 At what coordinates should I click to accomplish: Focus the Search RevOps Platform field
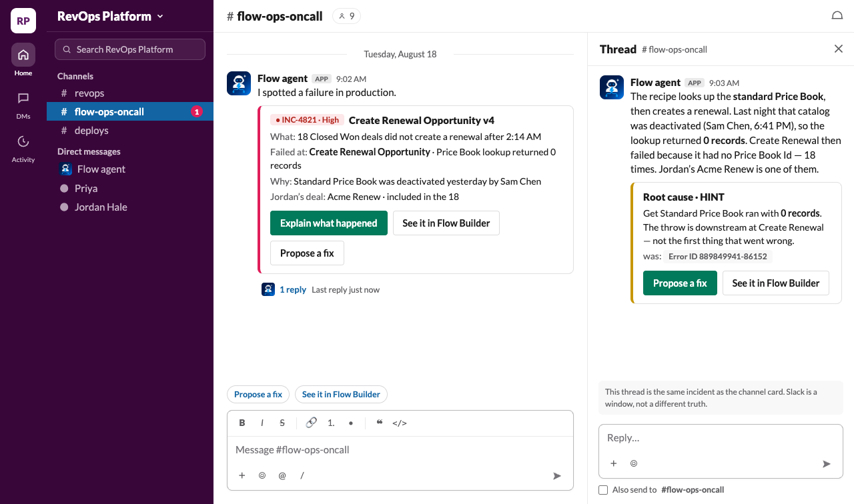click(130, 49)
